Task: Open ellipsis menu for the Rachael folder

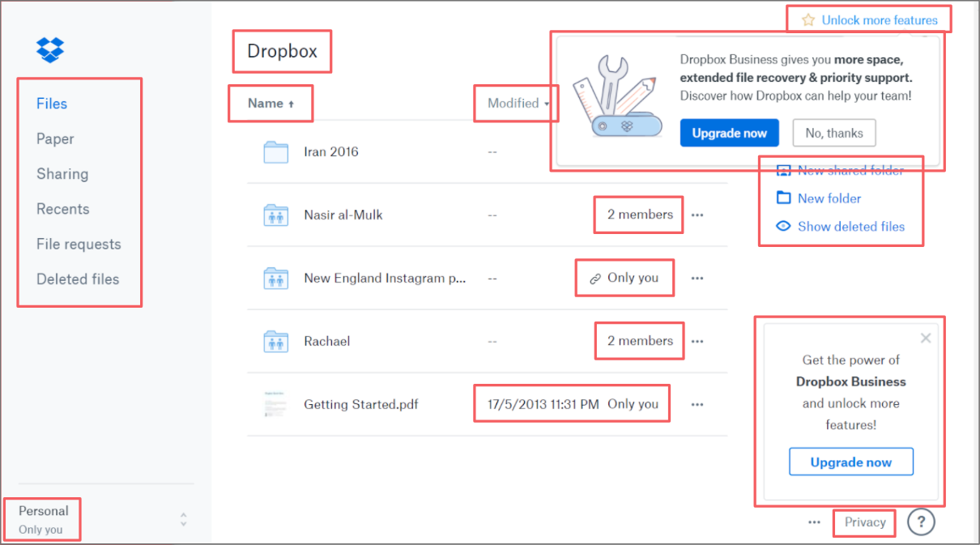Action: pos(697,342)
